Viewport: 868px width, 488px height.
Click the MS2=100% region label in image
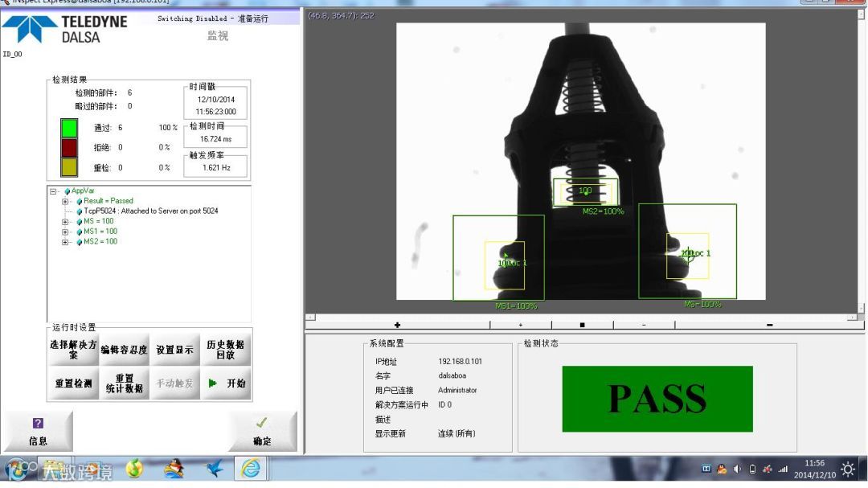pos(603,211)
